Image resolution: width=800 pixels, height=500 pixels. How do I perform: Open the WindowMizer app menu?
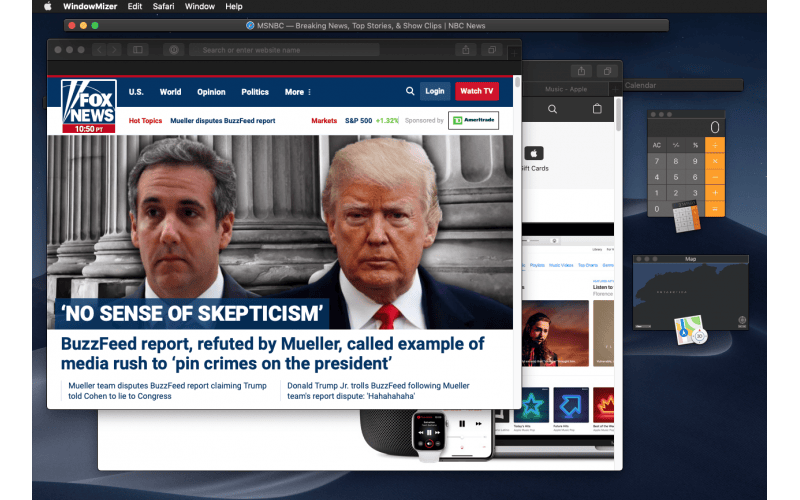click(90, 6)
